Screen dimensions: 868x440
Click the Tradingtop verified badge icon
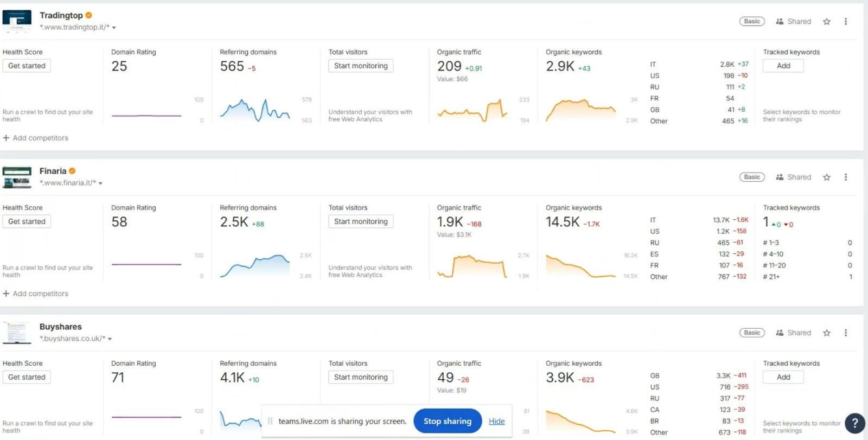(x=89, y=15)
